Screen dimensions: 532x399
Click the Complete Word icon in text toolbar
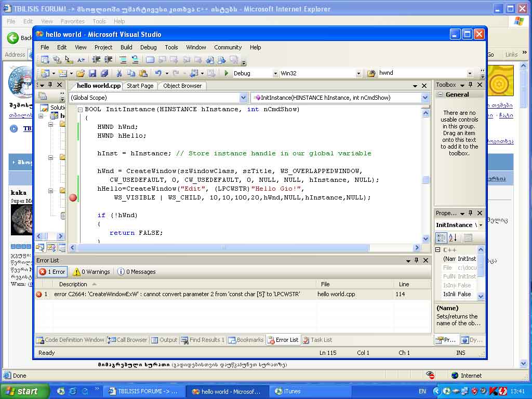click(81, 60)
